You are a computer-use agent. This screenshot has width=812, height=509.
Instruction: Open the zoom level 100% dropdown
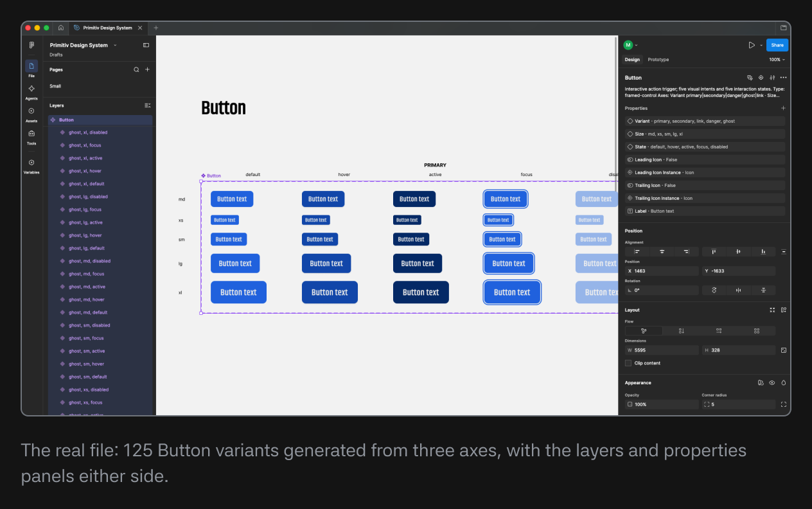tap(777, 60)
